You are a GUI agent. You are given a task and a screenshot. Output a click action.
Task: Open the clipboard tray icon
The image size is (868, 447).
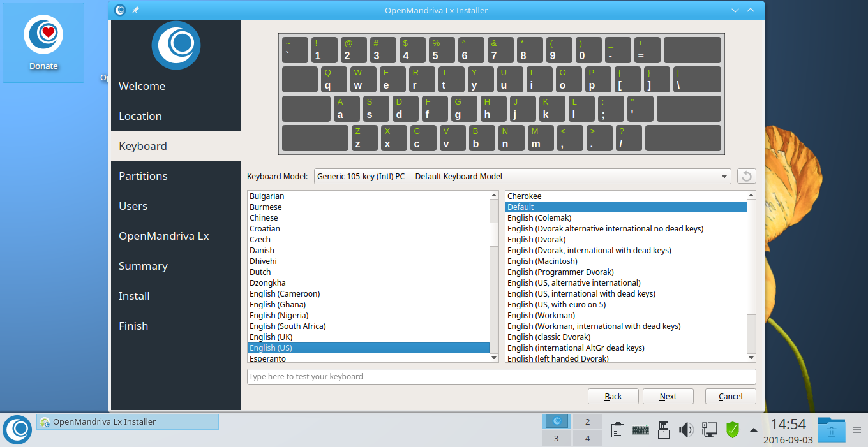point(617,430)
